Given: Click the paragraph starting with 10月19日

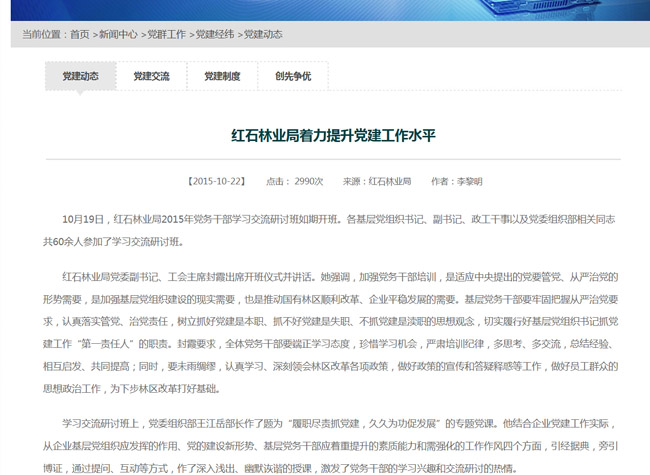Looking at the screenshot, I should pyautogui.click(x=330, y=230).
